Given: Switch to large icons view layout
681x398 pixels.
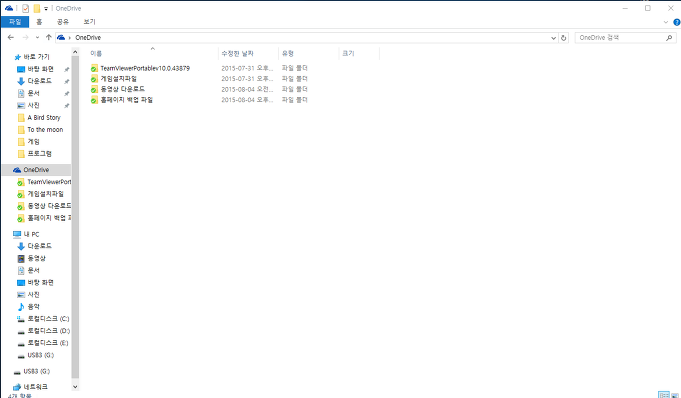Looking at the screenshot, I should tap(674, 395).
